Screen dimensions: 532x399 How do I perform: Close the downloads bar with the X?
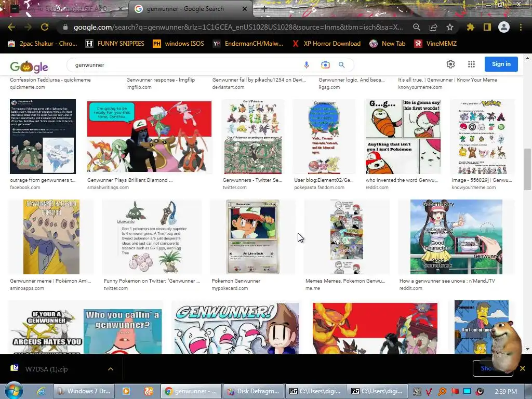point(523,368)
